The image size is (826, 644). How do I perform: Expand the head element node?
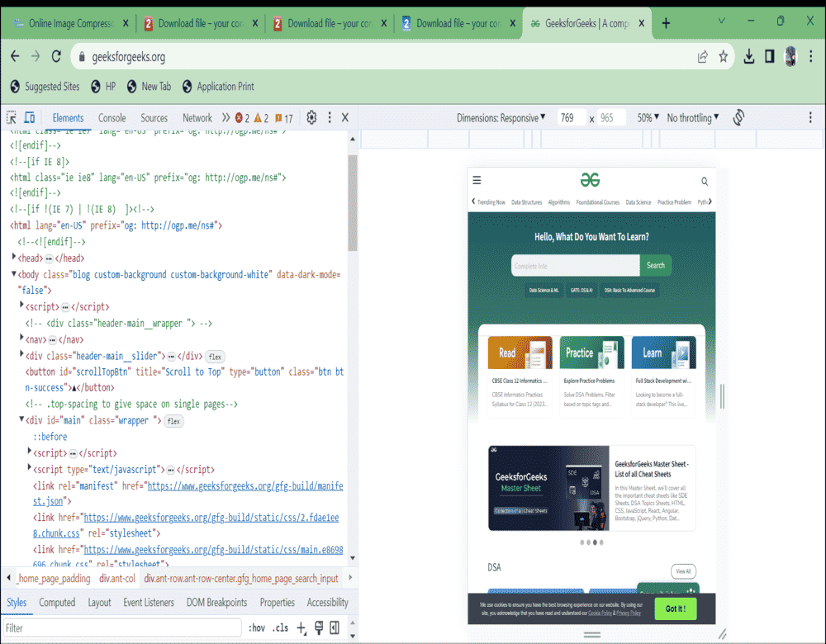tap(14, 258)
